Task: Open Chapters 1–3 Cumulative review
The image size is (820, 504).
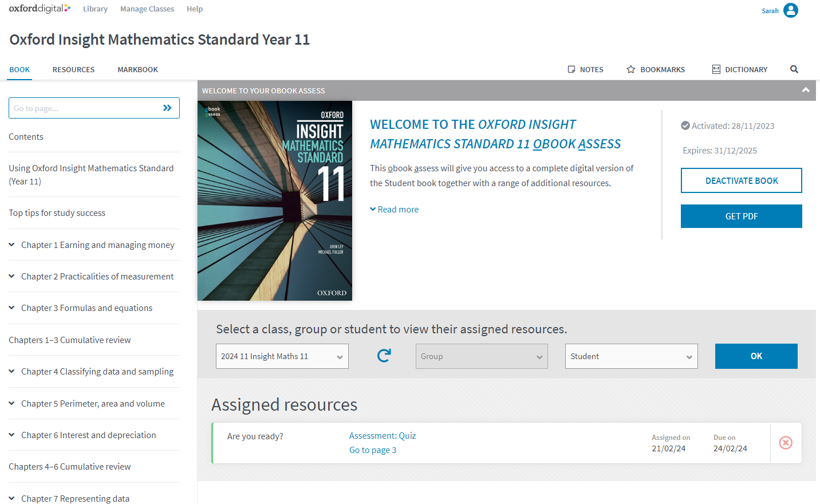Action: tap(70, 340)
